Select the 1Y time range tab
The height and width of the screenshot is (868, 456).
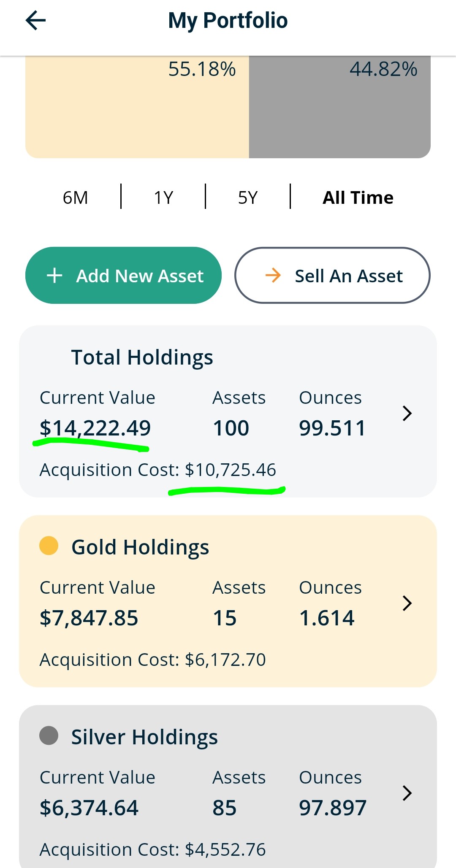click(x=163, y=197)
